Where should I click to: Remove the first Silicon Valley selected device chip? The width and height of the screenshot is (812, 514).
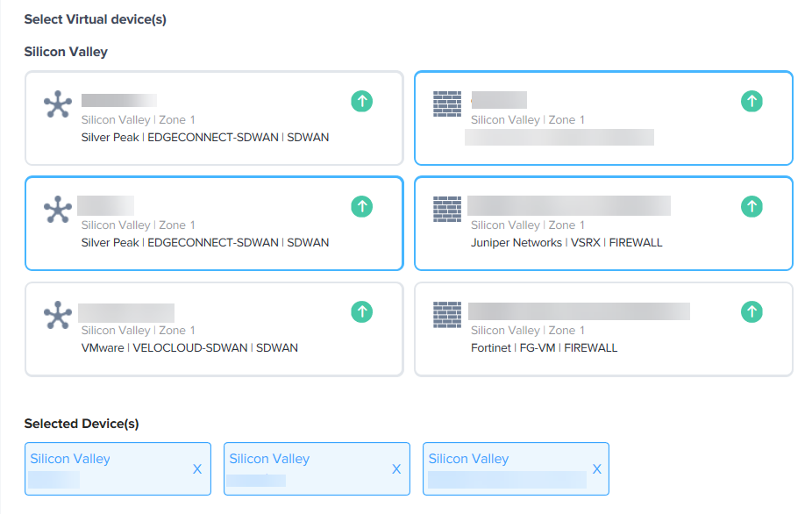pos(197,469)
